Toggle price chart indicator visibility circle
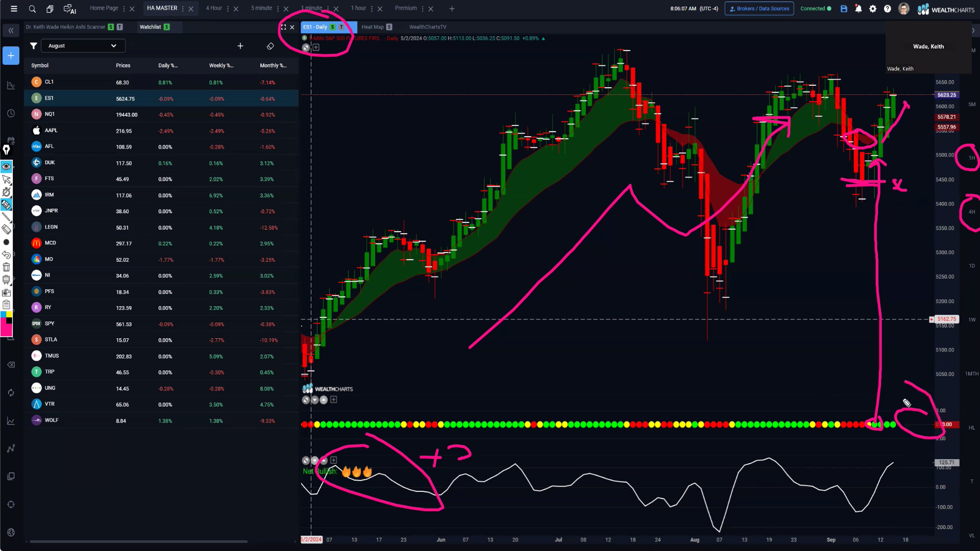980x551 pixels. (x=306, y=47)
